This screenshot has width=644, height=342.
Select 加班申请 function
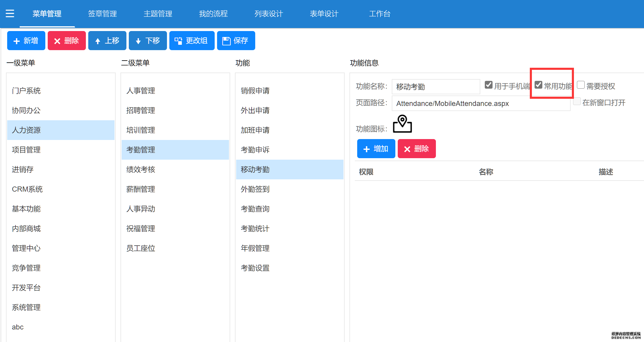(290, 130)
